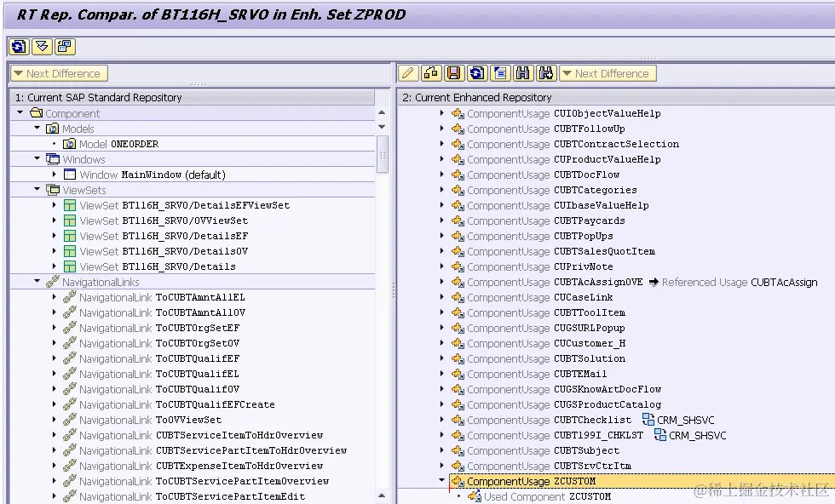Select NavigationalLink ToCUBTQualifEFCreate
The image size is (835, 504).
click(177, 404)
